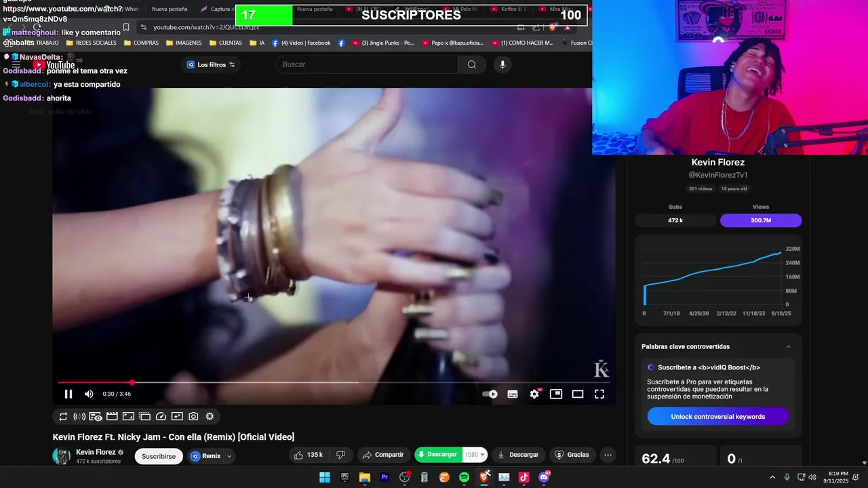Open the REDES SOCIALES bookmarks folder
Viewport: 868px width, 488px height.
[x=91, y=43]
